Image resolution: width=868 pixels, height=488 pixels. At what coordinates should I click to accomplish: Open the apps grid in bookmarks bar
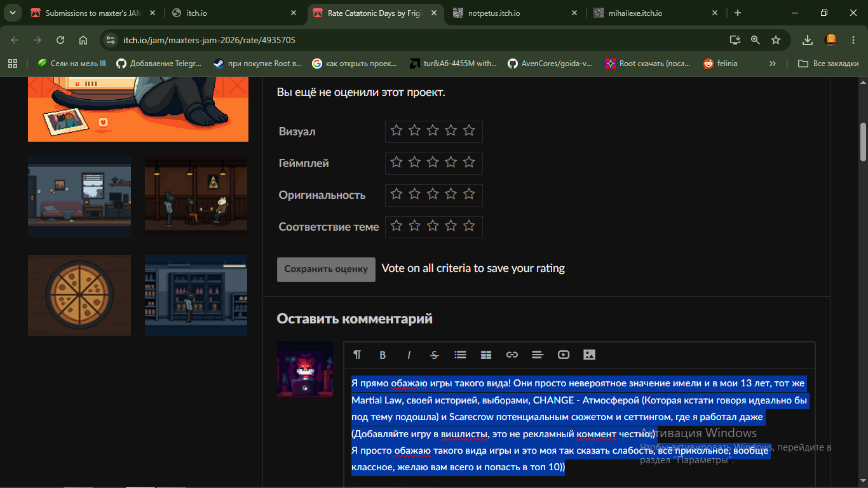(x=11, y=64)
